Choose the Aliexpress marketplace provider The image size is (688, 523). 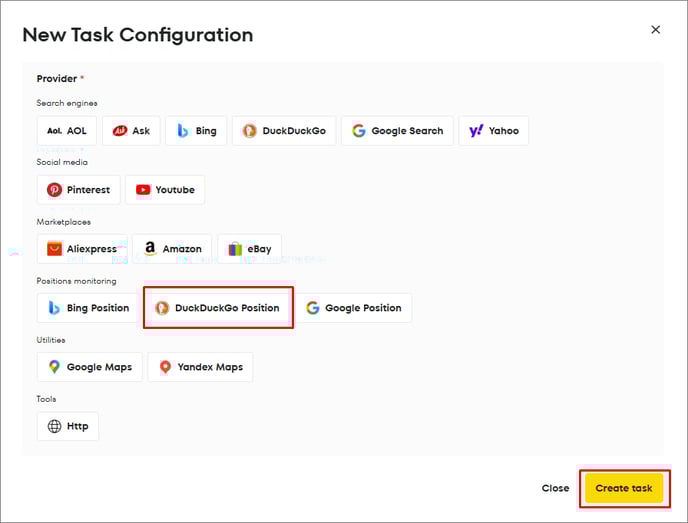click(82, 249)
